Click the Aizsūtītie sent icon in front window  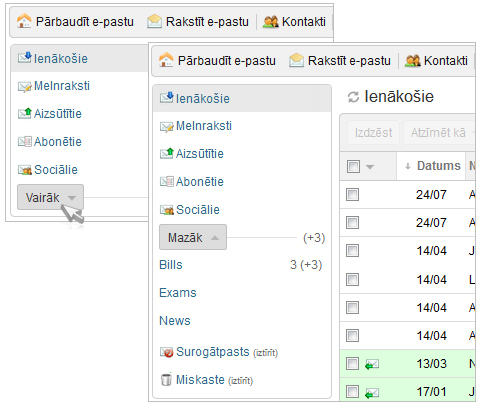click(167, 153)
